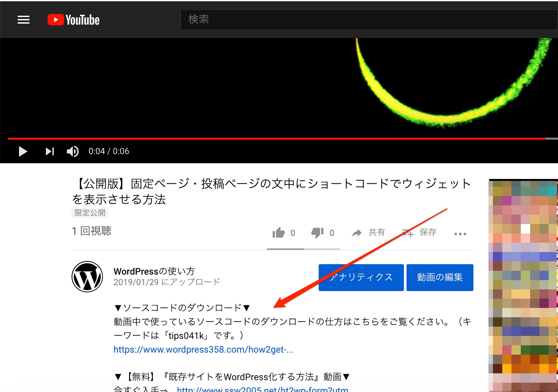Click the 0:04 / 0:06 time display

coord(109,151)
